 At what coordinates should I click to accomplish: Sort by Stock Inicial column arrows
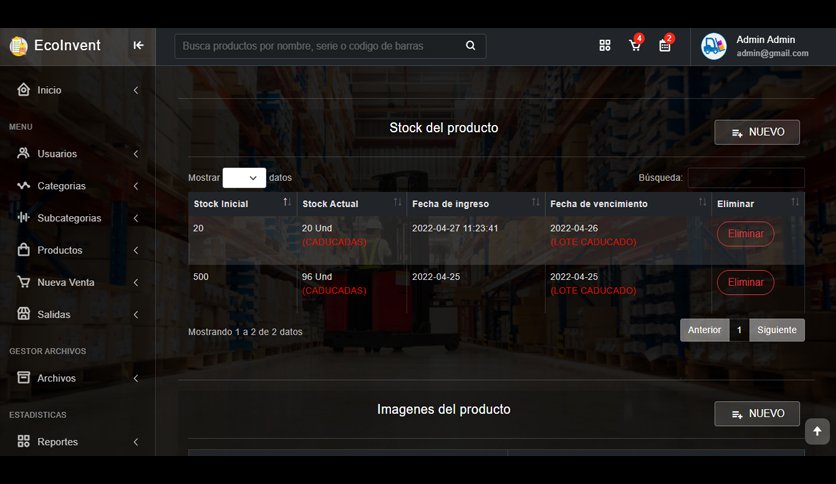[287, 203]
